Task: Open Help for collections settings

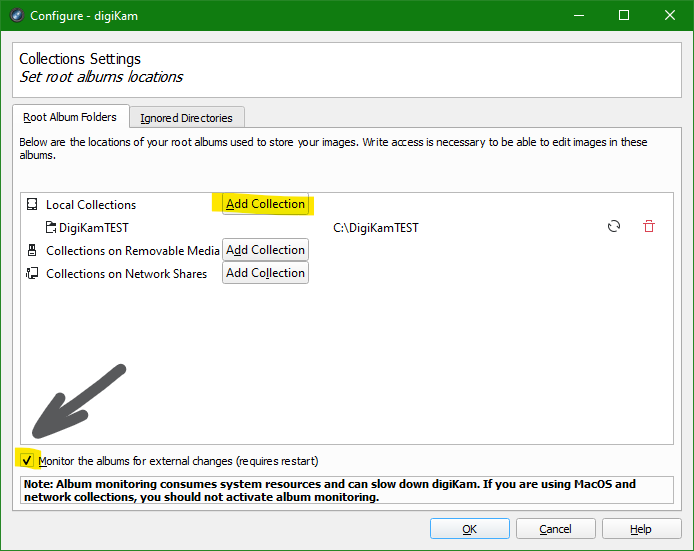Action: point(641,529)
